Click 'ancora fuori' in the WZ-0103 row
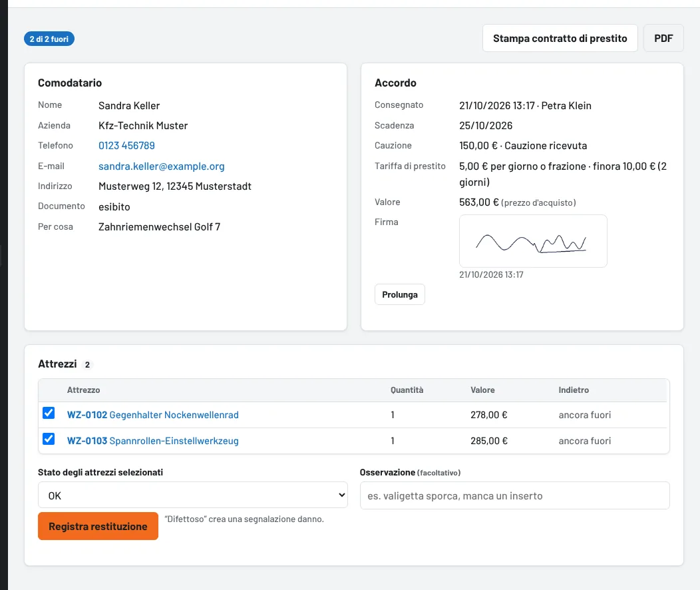Screen dimensions: 700x590 [x=585, y=441]
